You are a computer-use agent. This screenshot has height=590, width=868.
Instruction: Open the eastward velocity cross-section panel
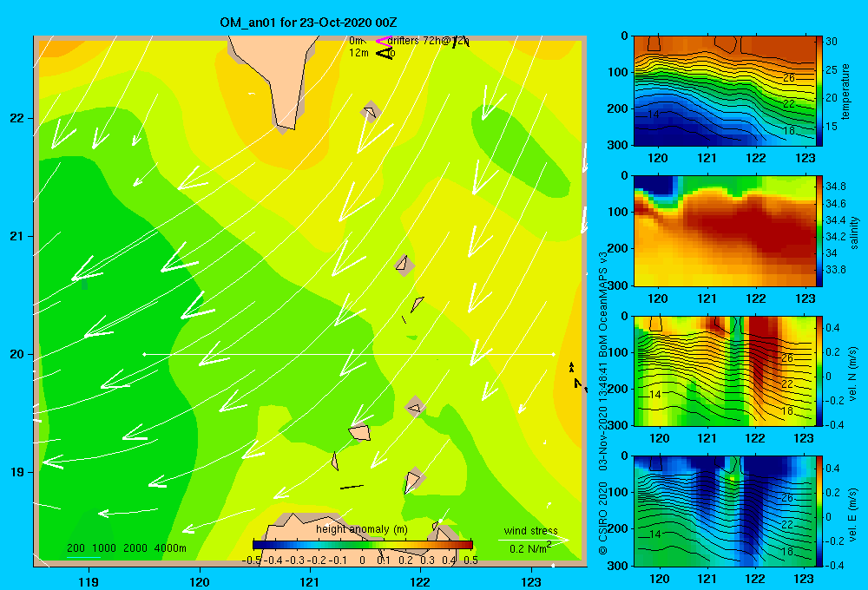tap(724, 511)
